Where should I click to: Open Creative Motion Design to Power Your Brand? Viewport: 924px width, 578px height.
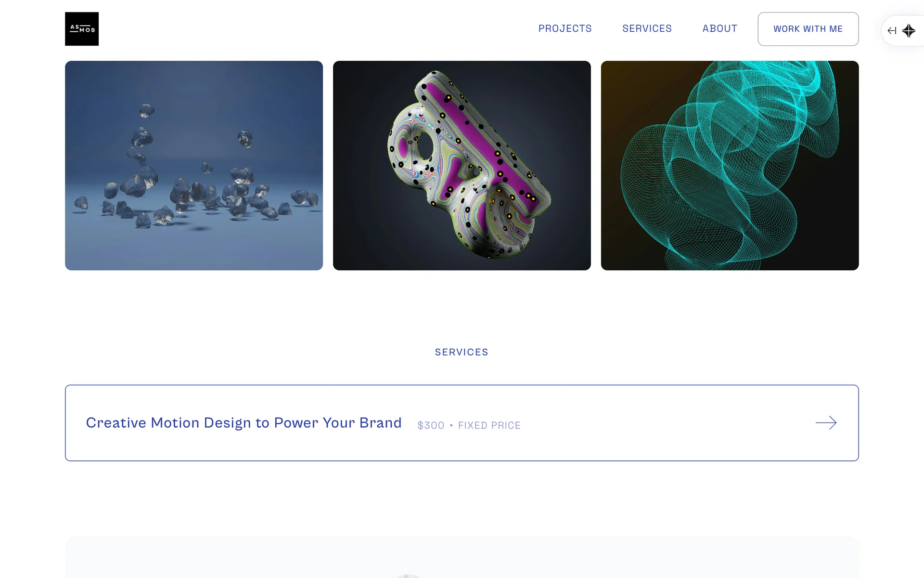coord(244,422)
